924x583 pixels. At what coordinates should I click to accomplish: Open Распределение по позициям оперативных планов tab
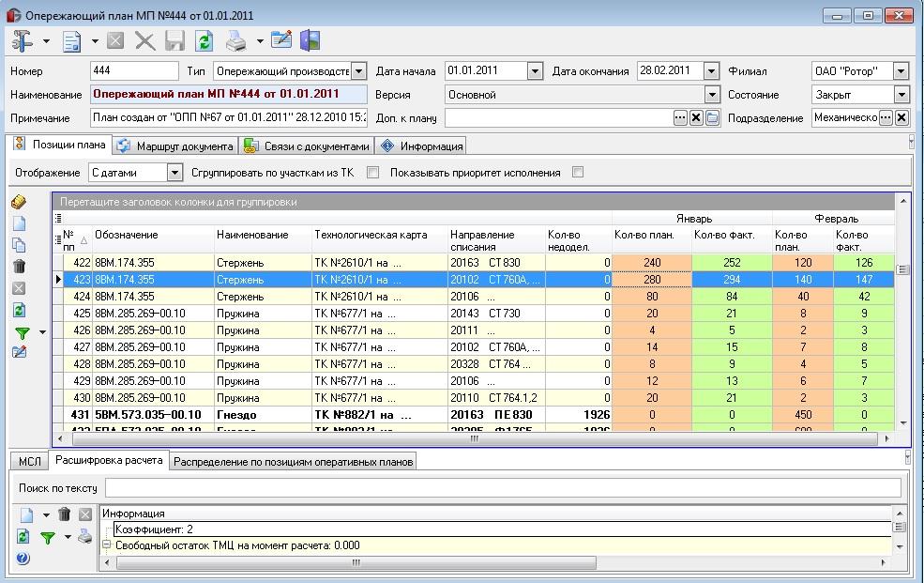point(293,462)
